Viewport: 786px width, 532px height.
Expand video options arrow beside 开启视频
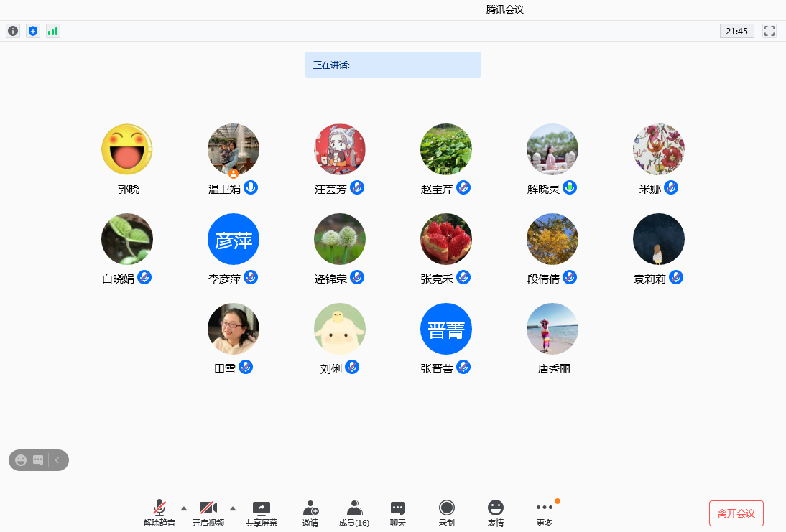click(x=232, y=508)
